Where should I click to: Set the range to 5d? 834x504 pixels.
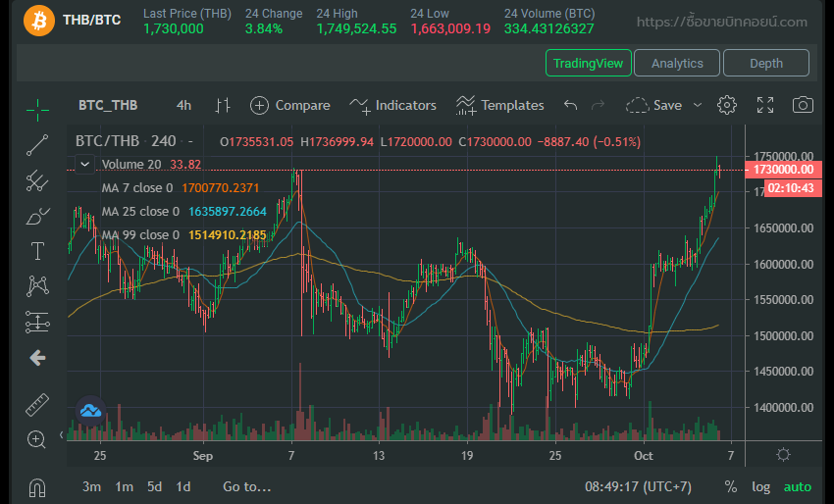coord(154,486)
